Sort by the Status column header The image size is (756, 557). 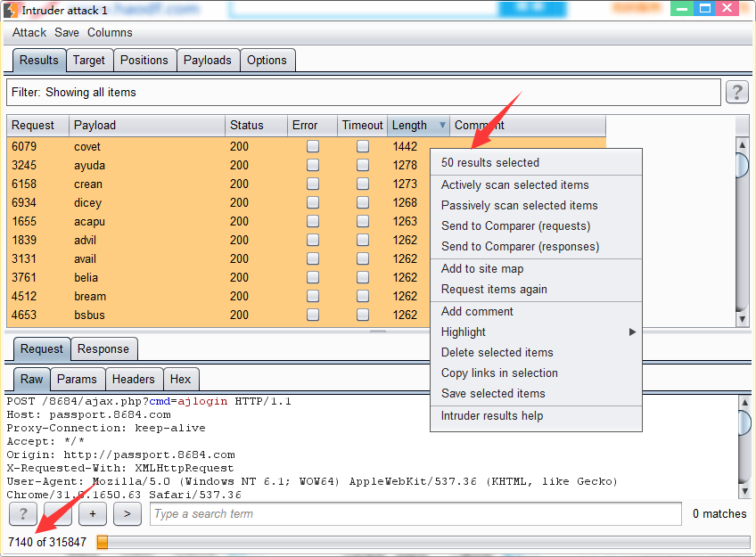257,126
